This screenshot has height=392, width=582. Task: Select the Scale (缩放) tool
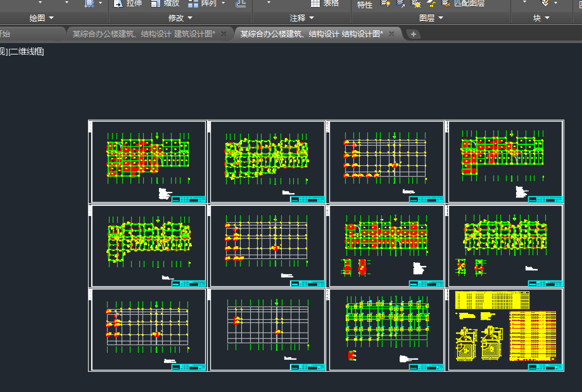[165, 3]
